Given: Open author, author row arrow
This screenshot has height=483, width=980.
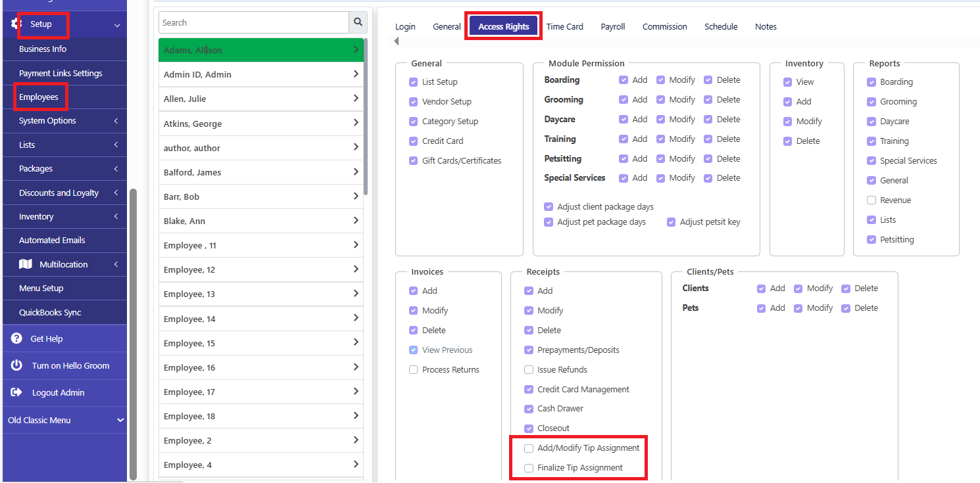Looking at the screenshot, I should point(356,147).
